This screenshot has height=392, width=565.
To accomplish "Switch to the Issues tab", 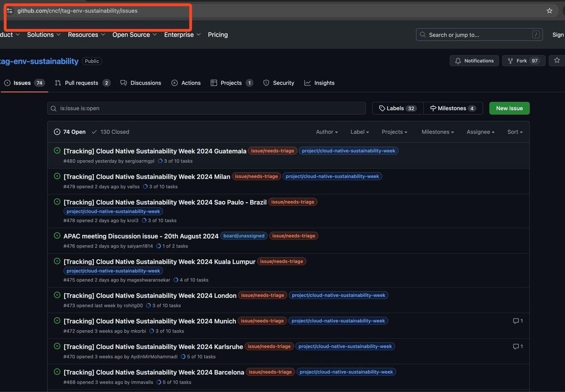I will point(24,83).
